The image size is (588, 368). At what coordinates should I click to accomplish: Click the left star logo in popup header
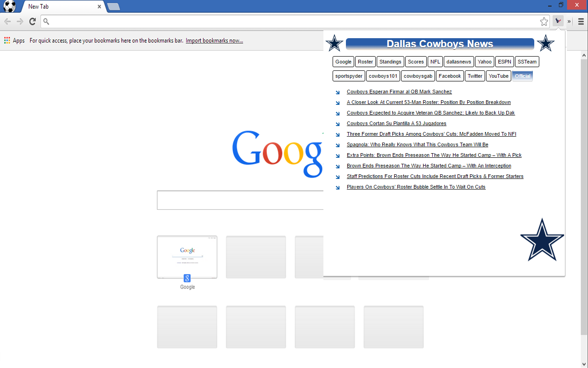(334, 43)
